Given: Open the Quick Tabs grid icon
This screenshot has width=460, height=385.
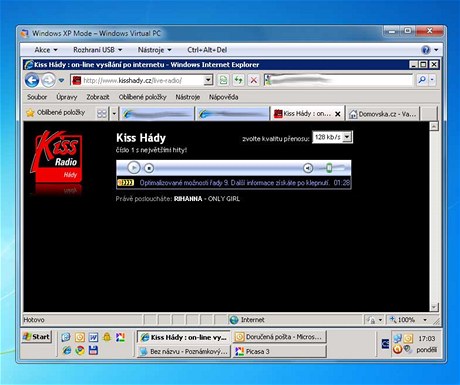Looking at the screenshot, I should click(x=102, y=114).
